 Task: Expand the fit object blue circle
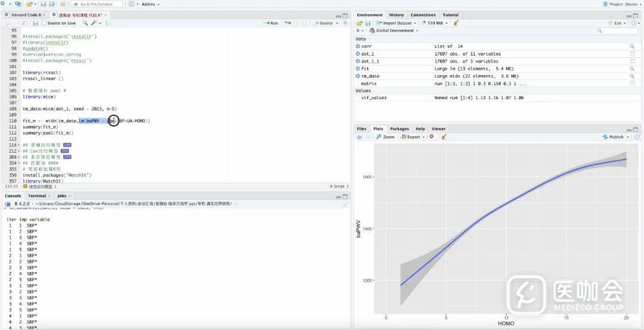coord(358,69)
